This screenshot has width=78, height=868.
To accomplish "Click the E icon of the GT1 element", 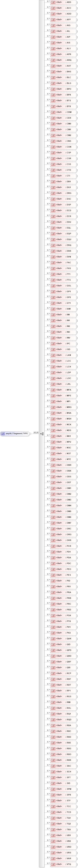I will tap(53, 303).
